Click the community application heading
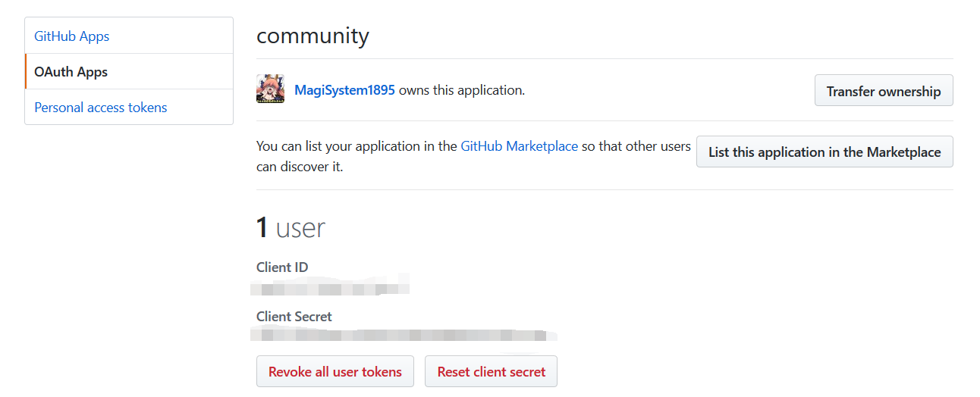 pos(313,36)
